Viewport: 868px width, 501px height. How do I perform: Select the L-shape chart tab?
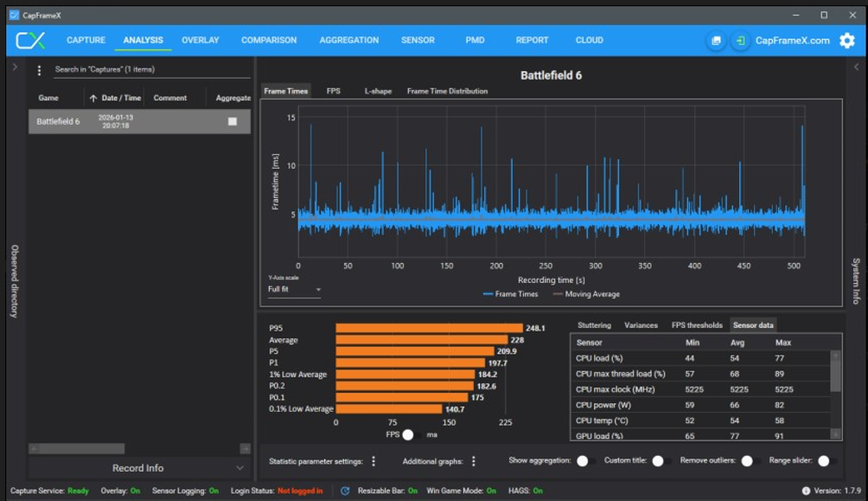(x=377, y=91)
